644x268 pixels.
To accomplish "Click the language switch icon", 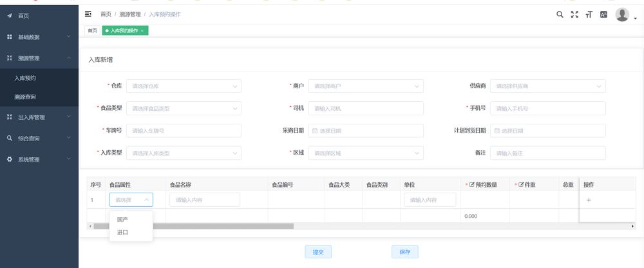I will tap(603, 14).
